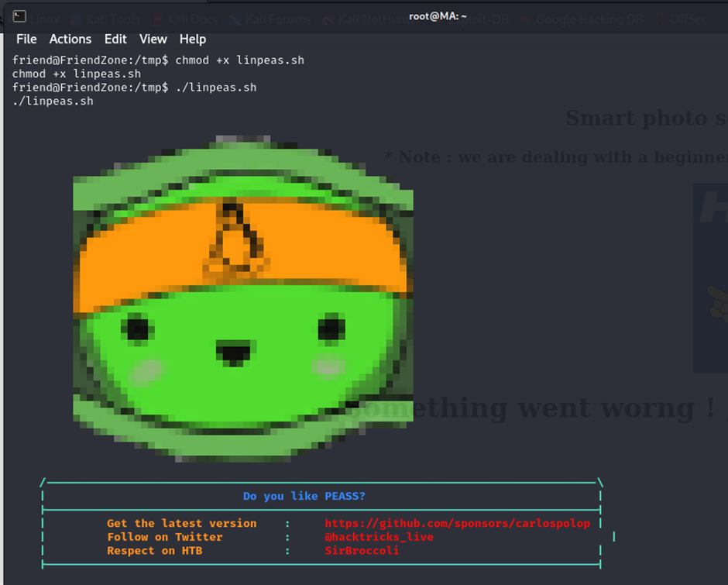Click the @hacktricks_live Twitter handle
This screenshot has height=585, width=728.
tap(379, 537)
